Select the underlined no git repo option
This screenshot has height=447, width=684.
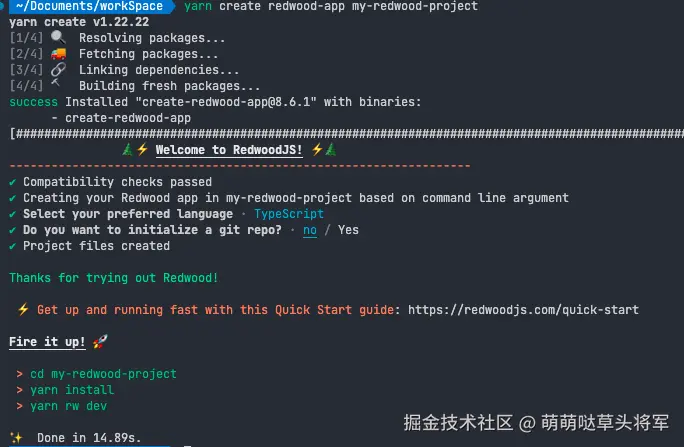point(310,230)
